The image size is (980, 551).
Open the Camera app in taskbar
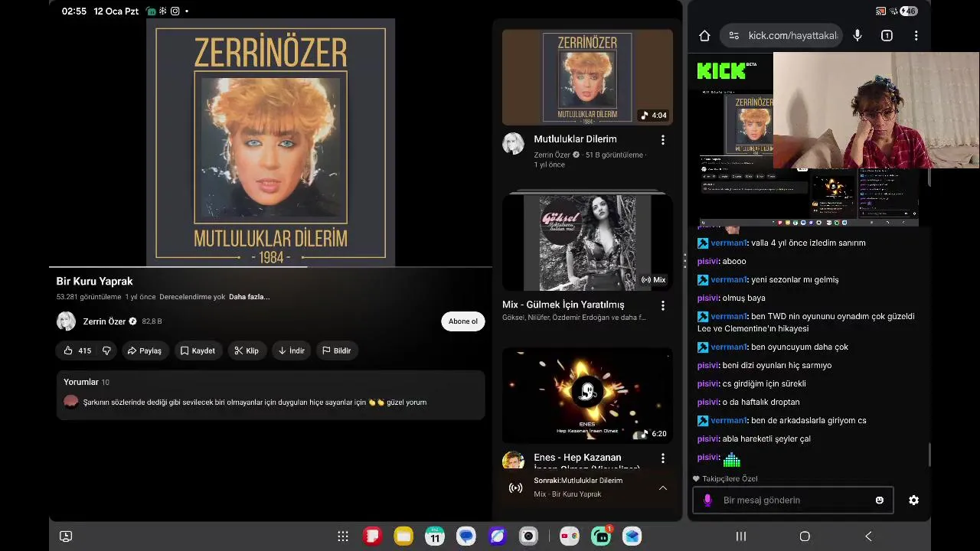[528, 536]
